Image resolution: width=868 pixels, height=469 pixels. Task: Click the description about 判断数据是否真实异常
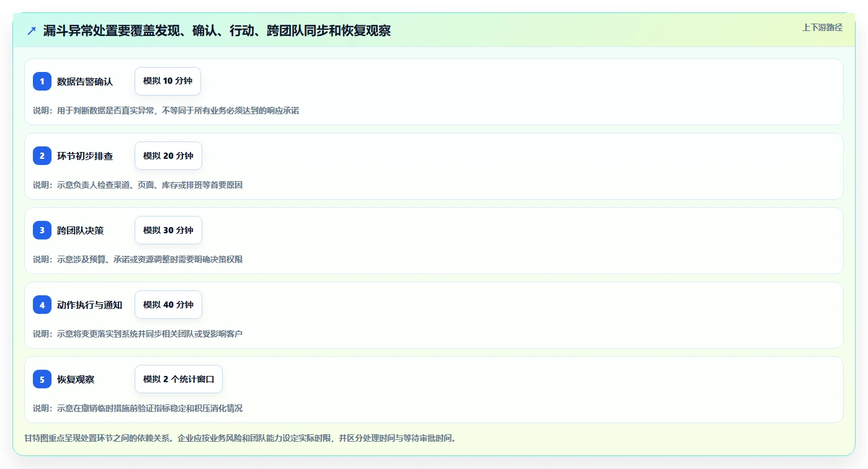tap(166, 110)
